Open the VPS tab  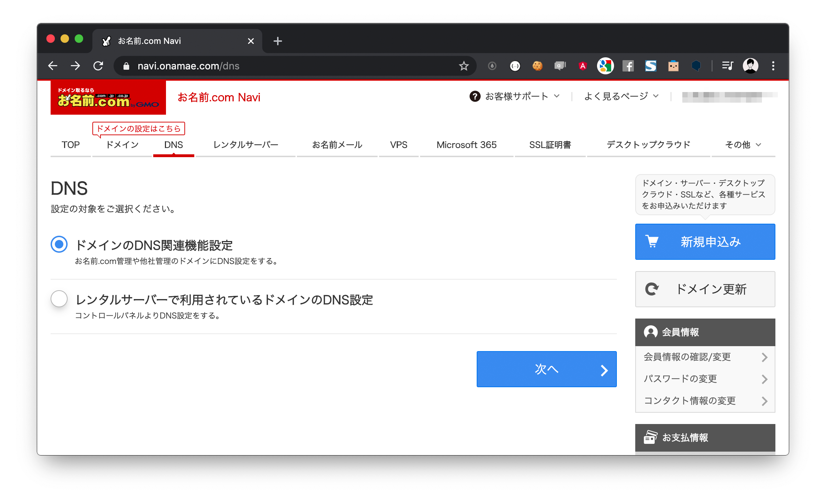pyautogui.click(x=398, y=145)
